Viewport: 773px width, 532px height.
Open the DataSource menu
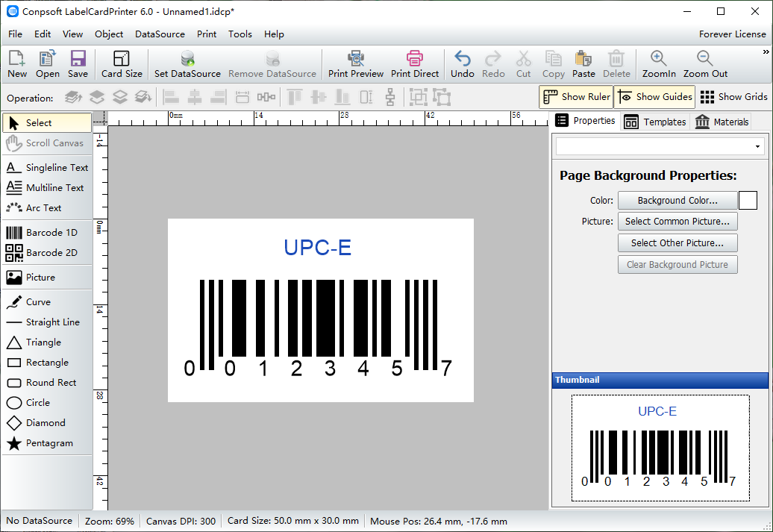coord(160,34)
